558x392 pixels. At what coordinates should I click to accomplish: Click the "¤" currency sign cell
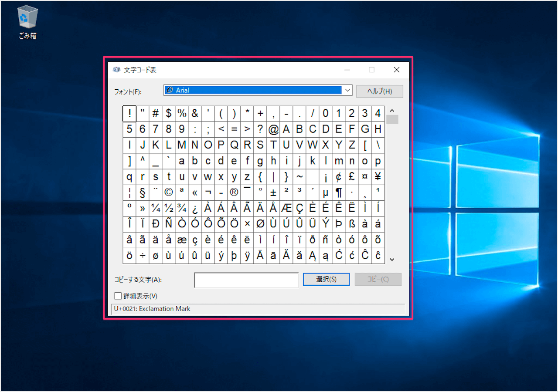[x=365, y=177]
